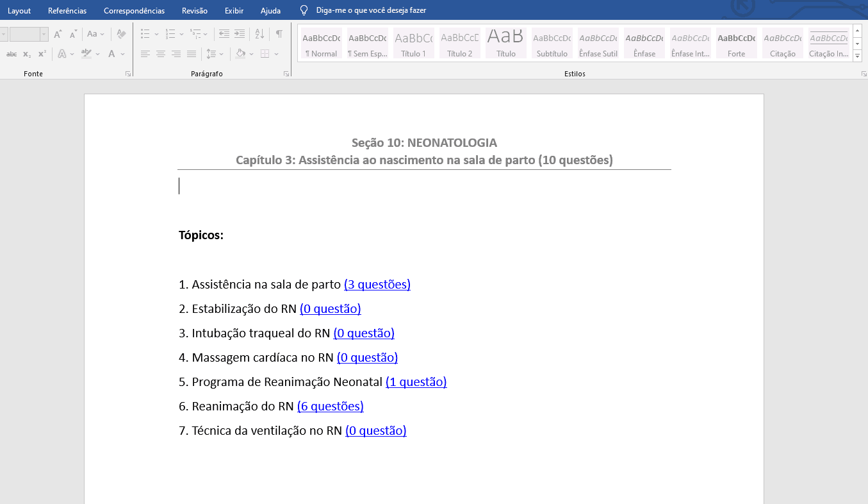
Task: Follow the '(3 questões)' link
Action: click(377, 284)
